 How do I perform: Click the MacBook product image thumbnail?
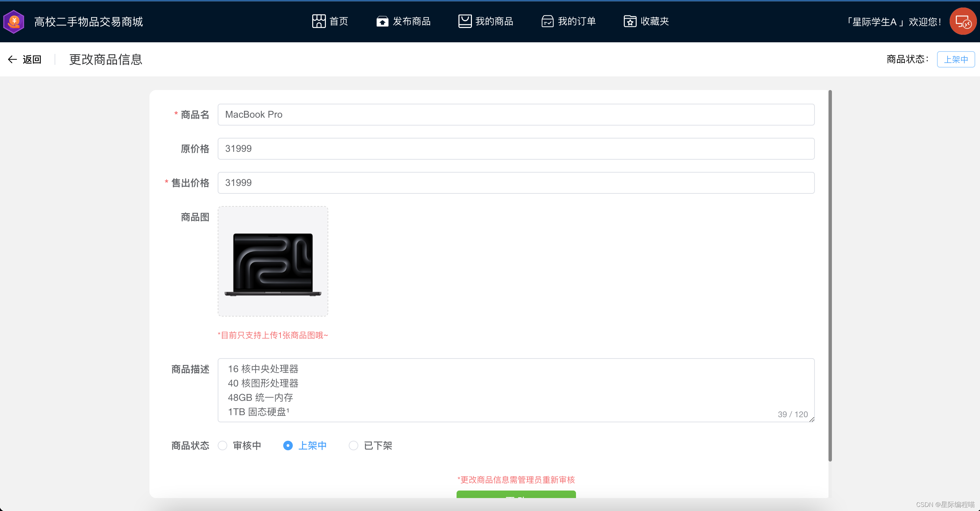click(x=272, y=261)
